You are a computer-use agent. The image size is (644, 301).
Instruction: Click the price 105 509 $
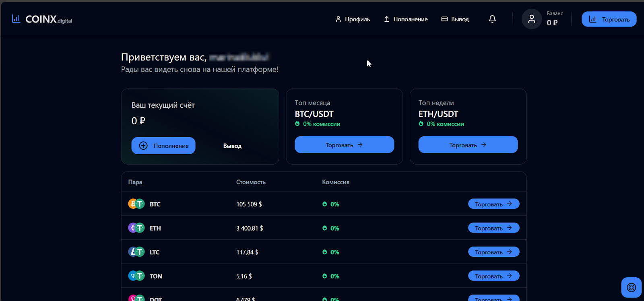[249, 204]
